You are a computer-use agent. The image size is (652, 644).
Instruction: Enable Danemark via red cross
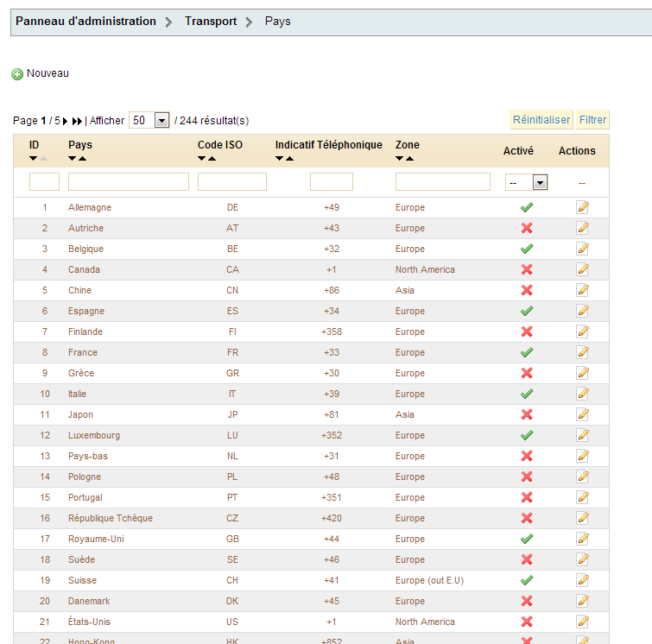pos(527,601)
